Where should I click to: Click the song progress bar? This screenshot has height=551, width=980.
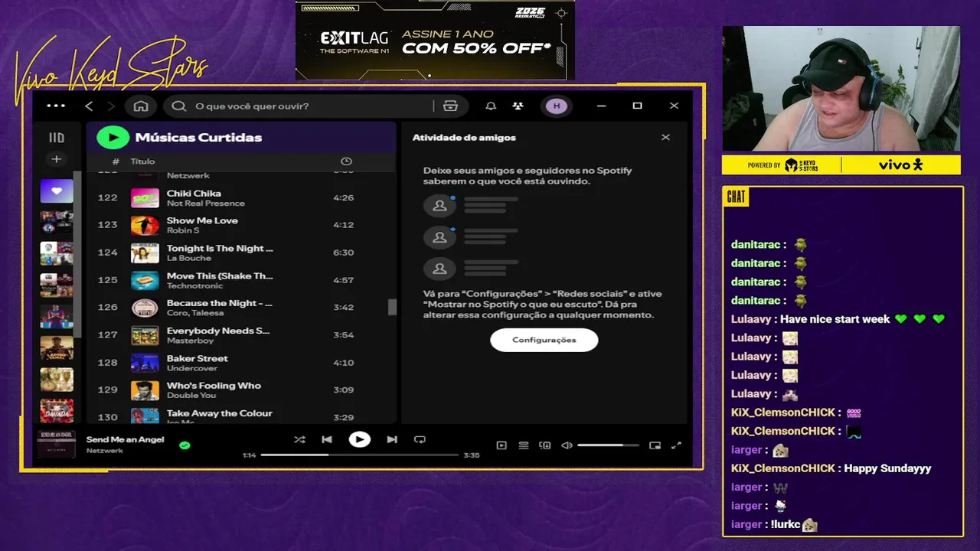pos(359,455)
